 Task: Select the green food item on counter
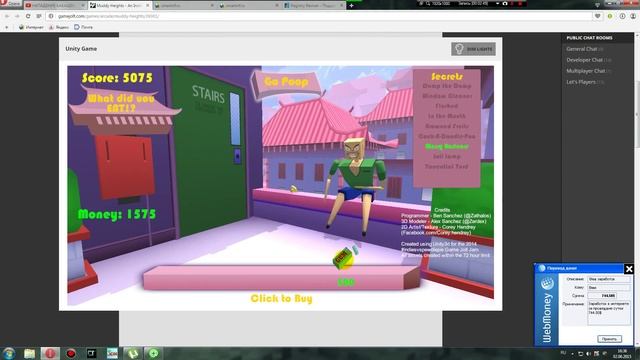(344, 258)
